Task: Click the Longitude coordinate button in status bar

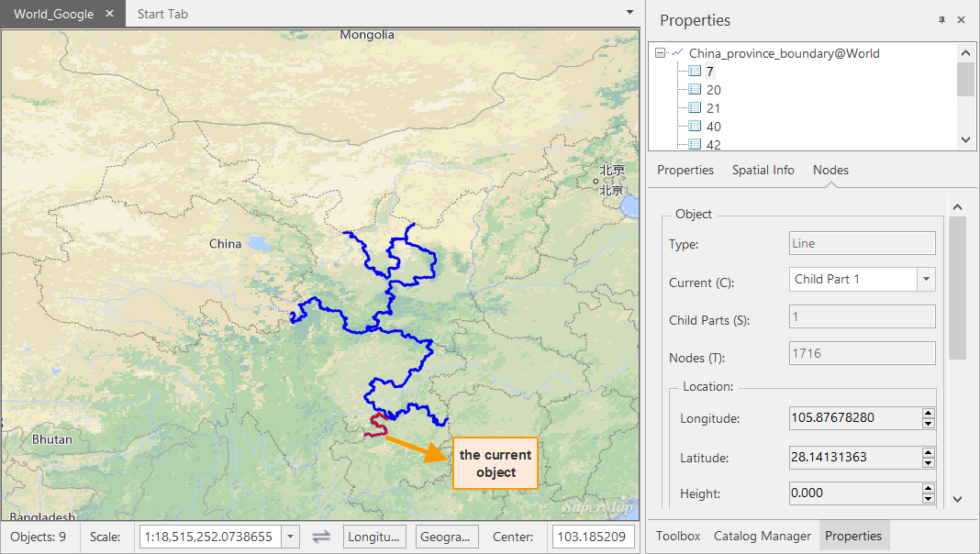Action: 374,537
